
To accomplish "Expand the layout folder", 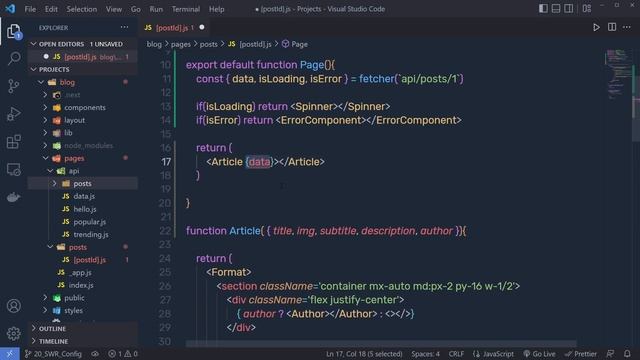I will 82,120.
